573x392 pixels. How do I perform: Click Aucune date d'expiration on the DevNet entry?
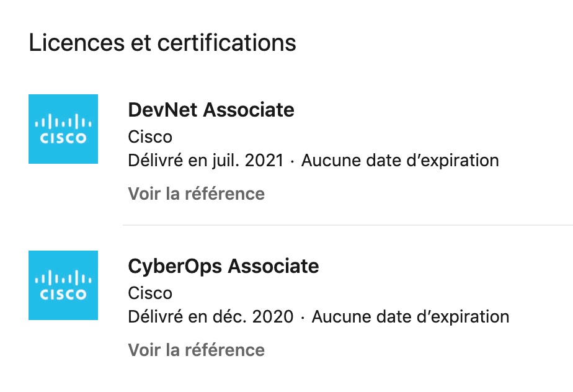click(400, 161)
